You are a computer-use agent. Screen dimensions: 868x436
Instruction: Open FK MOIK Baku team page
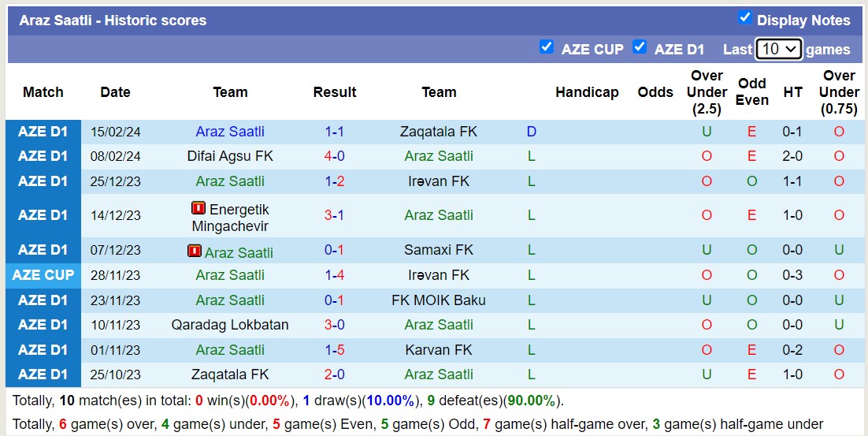(439, 300)
